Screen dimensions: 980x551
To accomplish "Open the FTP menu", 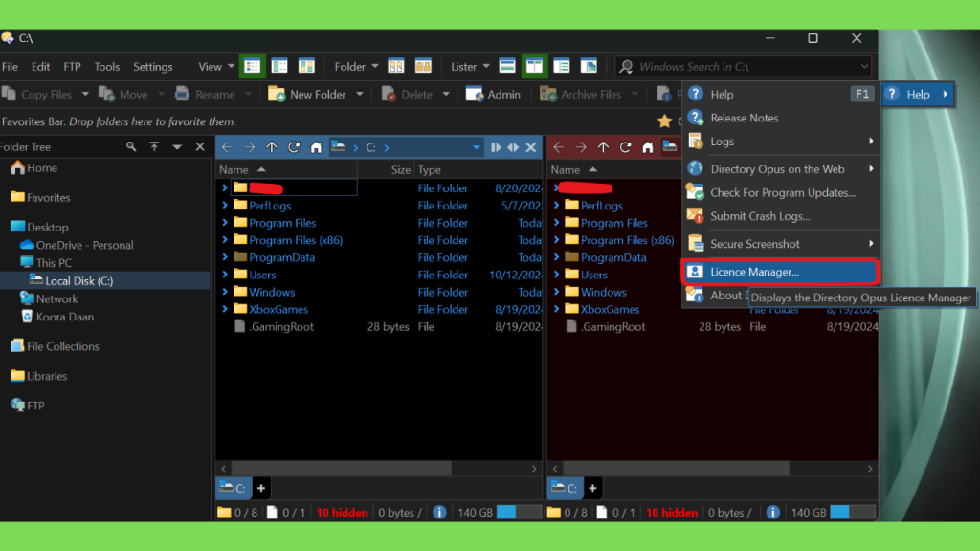I will pos(72,66).
